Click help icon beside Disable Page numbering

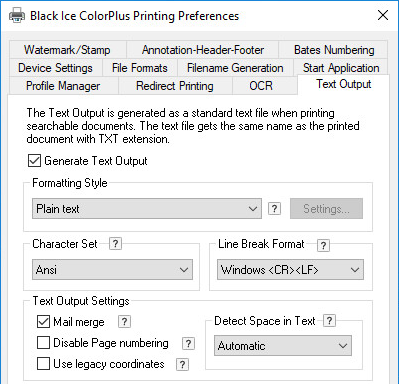[188, 343]
